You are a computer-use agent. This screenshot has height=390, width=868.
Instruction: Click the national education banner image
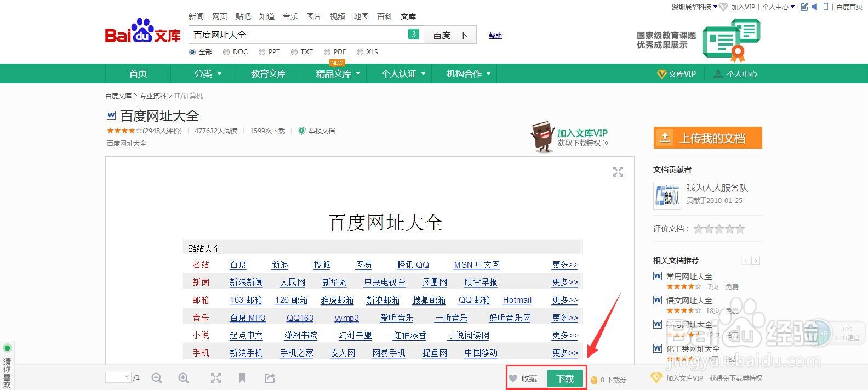click(x=698, y=39)
